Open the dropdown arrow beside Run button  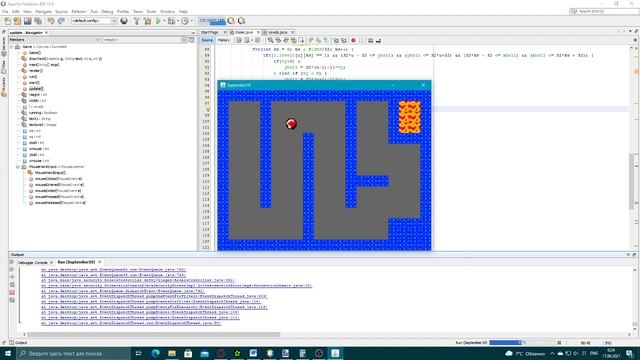[x=164, y=21]
